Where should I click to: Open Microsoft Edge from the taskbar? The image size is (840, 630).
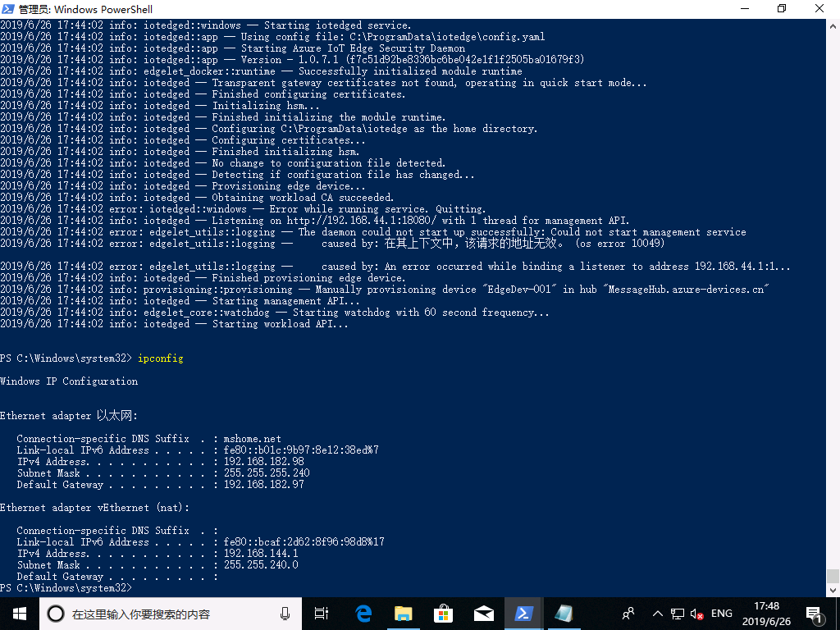pyautogui.click(x=363, y=613)
